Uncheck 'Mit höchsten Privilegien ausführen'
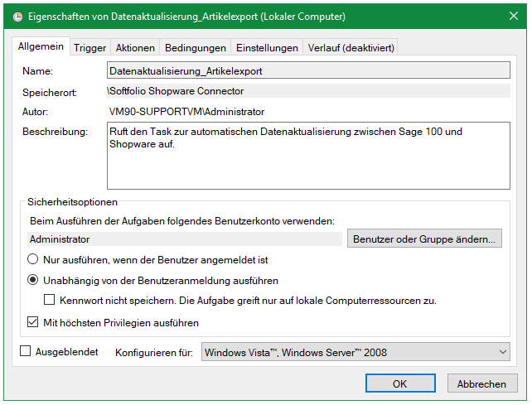 click(34, 322)
